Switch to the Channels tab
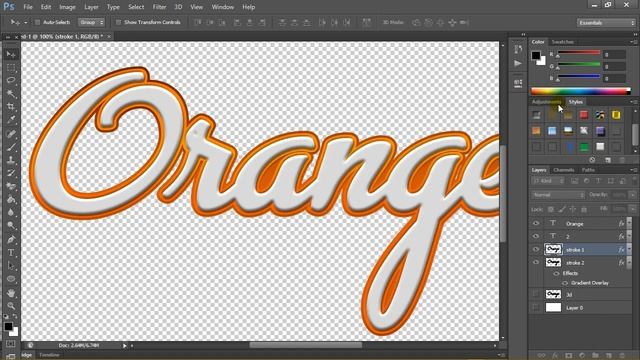Screen dimensions: 640x360 [564, 170]
